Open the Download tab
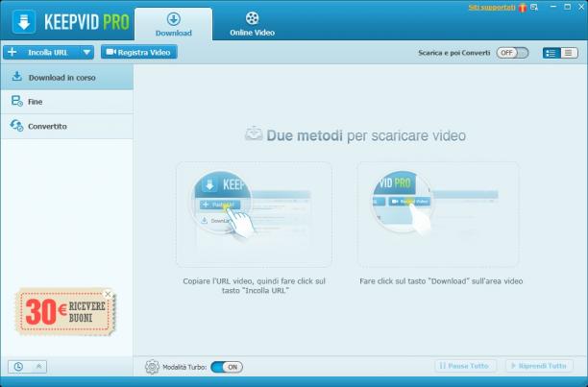The height and width of the screenshot is (387, 588). [173, 24]
